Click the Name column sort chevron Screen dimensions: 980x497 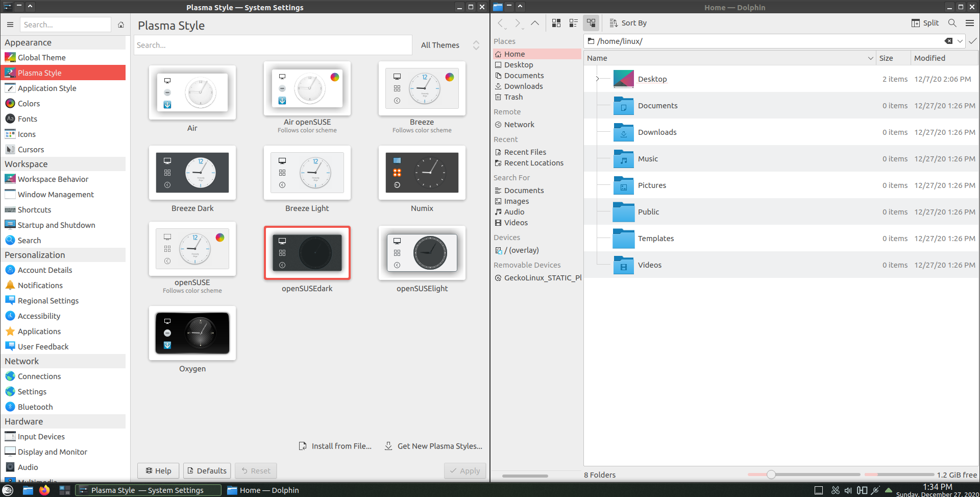point(870,58)
